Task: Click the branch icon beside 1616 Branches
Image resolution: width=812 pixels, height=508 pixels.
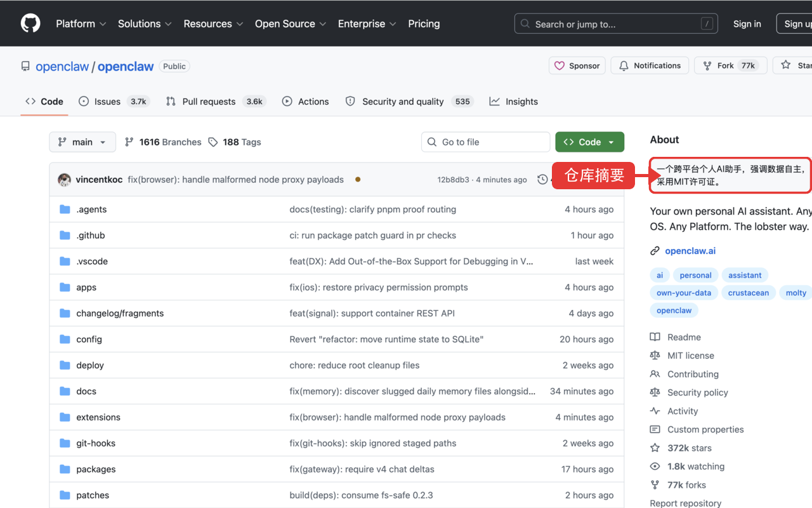Action: tap(129, 142)
